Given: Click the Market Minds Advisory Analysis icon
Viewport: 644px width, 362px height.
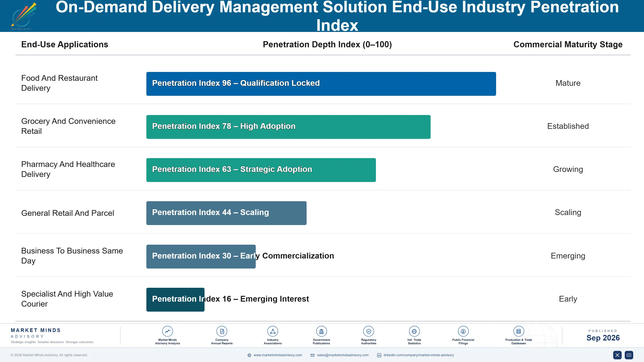Looking at the screenshot, I should coord(168,331).
